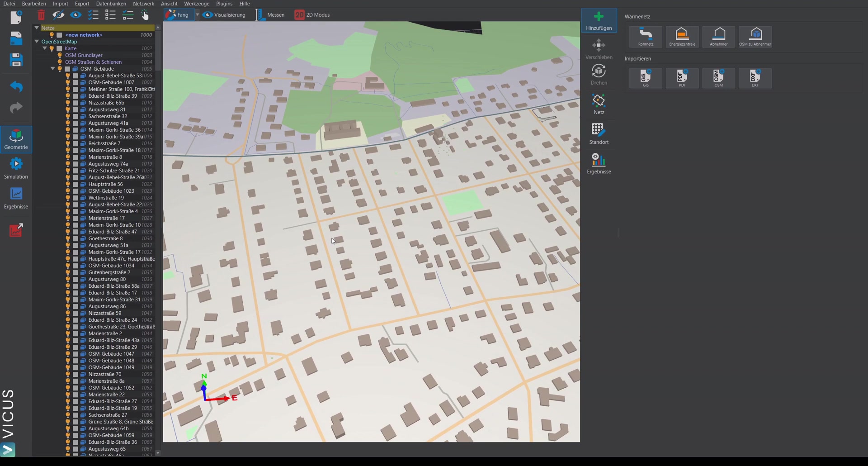Select Sachsenstraße 27 in the tree
The width and height of the screenshot is (868, 466).
108,415
